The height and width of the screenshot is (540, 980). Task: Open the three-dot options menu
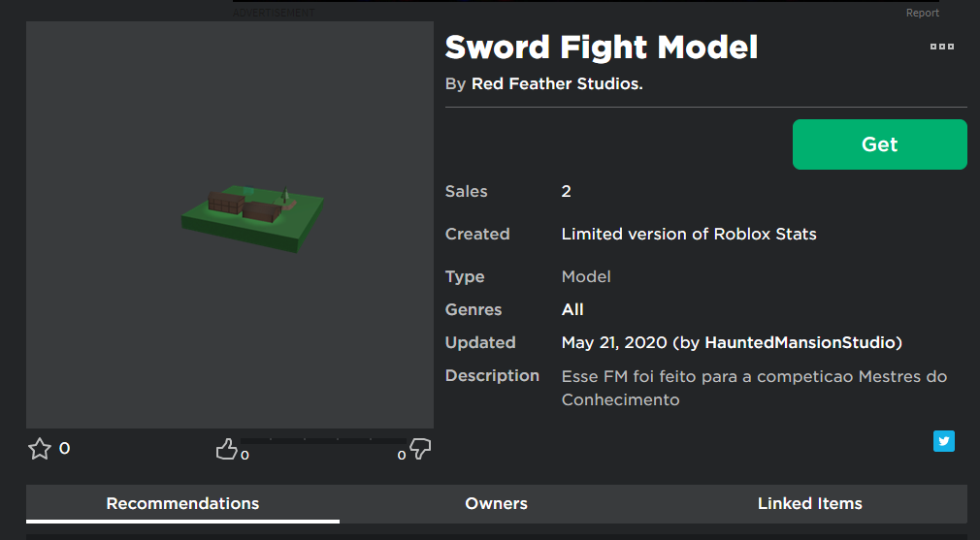[x=942, y=47]
